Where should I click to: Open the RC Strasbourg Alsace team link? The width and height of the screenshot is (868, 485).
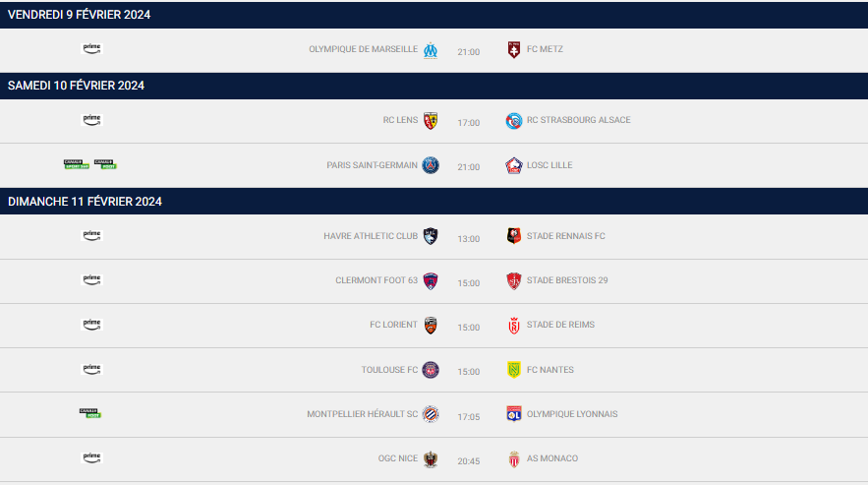(578, 120)
